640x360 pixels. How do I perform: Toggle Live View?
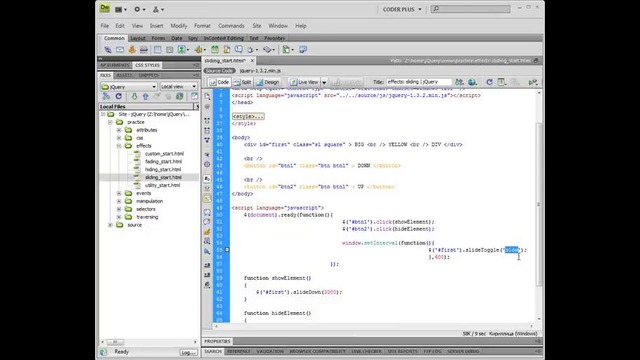pyautogui.click(x=304, y=82)
